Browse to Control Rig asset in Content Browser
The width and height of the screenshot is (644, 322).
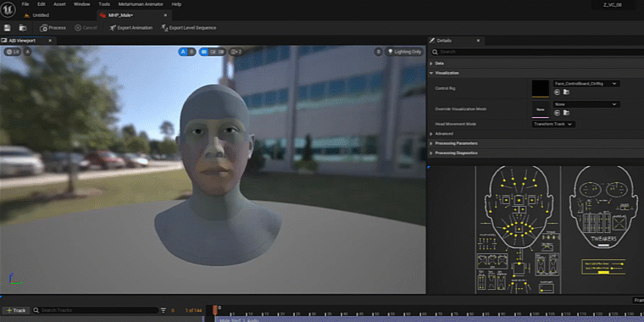pyautogui.click(x=566, y=92)
